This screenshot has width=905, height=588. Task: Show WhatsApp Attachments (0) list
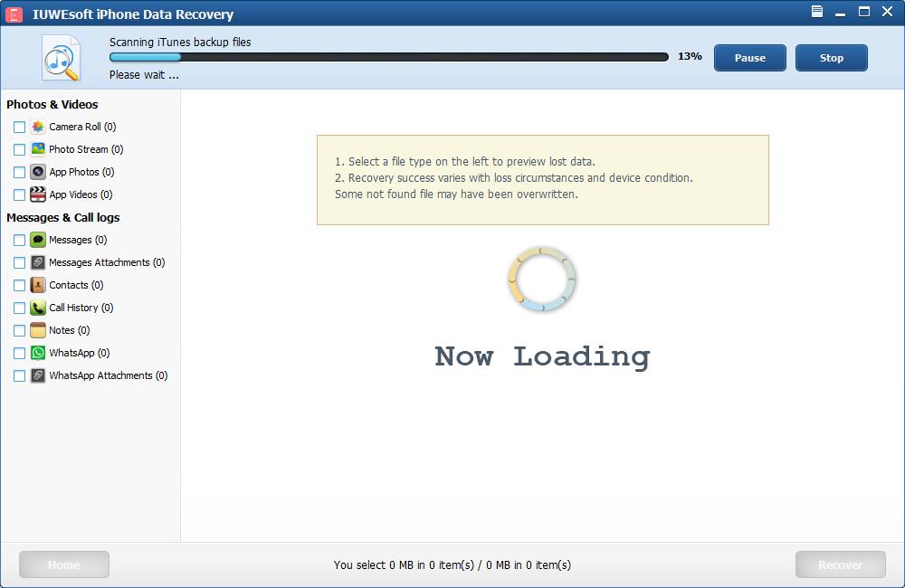click(109, 375)
